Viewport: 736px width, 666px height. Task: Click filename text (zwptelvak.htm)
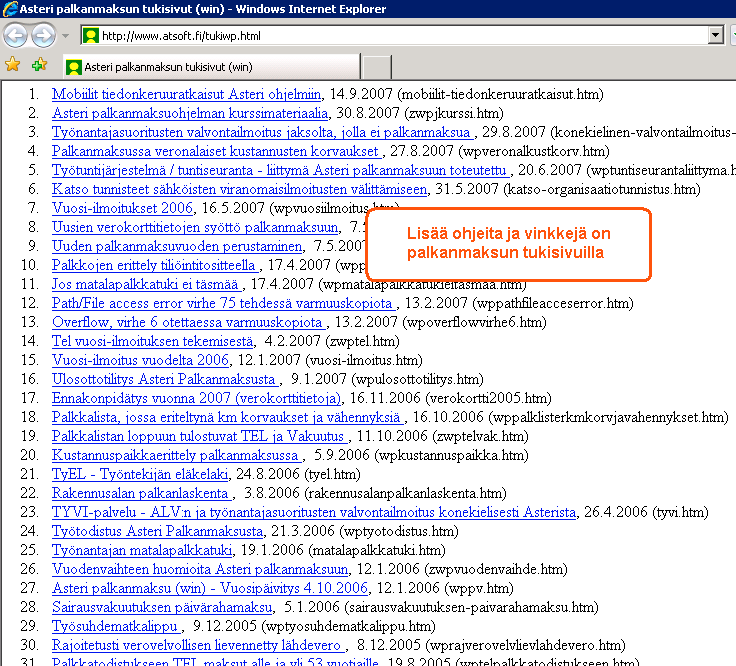(480, 436)
